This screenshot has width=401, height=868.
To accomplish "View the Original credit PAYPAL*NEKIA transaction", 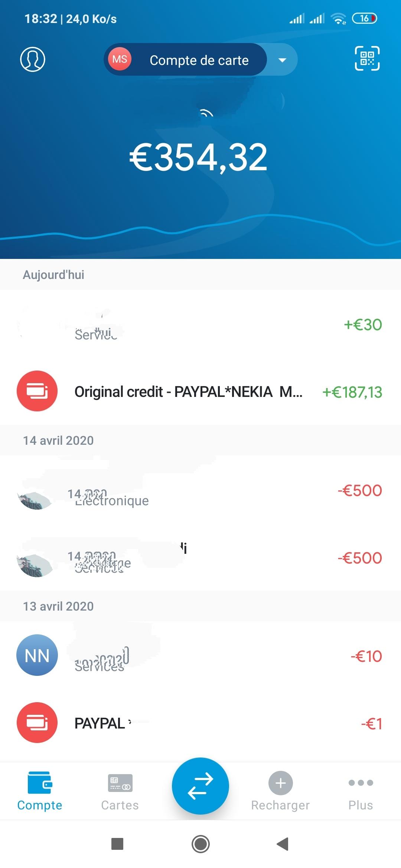I will point(189,392).
